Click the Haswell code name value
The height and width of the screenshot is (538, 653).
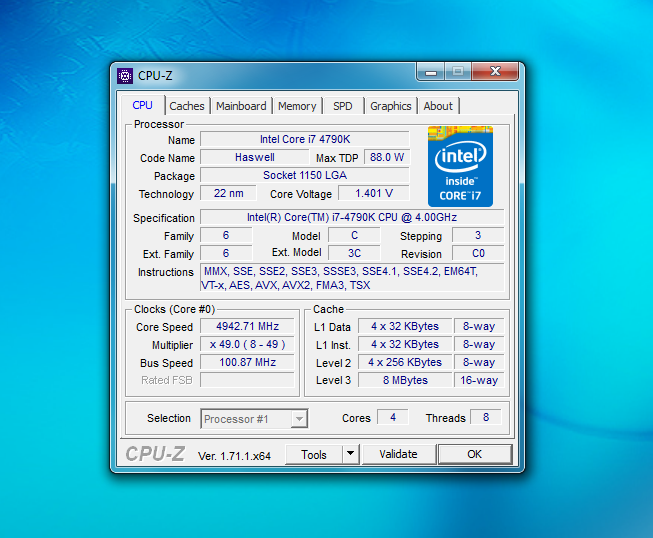coord(255,157)
